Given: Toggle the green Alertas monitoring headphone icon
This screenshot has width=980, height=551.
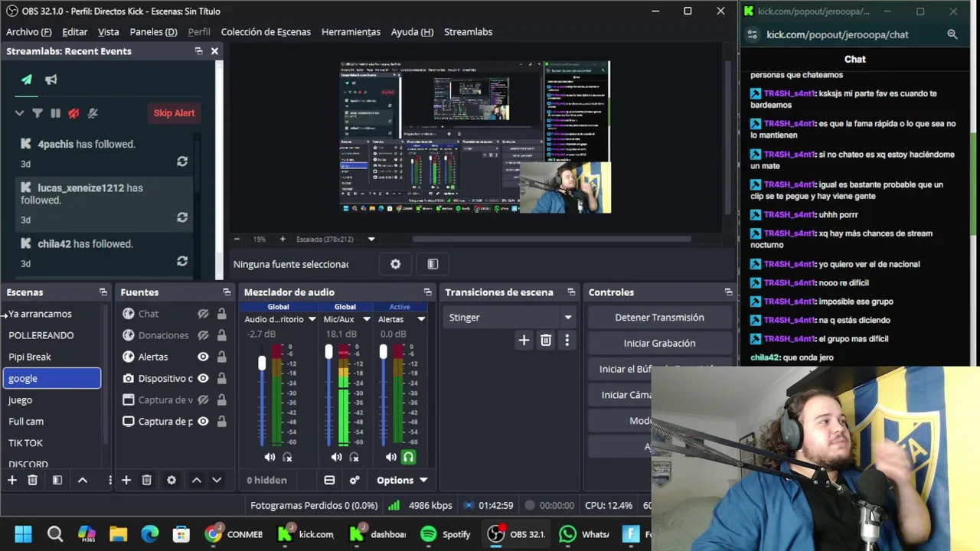Looking at the screenshot, I should tap(408, 457).
